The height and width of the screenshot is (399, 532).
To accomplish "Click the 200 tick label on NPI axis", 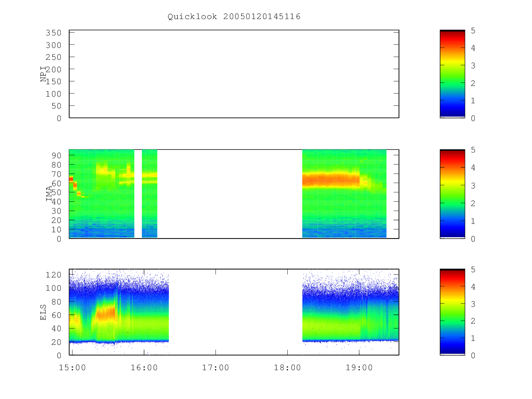I will (53, 69).
